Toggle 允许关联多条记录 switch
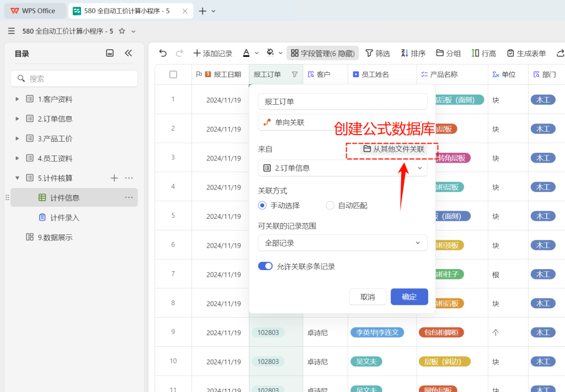Viewport: 565px width, 392px height. pyautogui.click(x=265, y=266)
